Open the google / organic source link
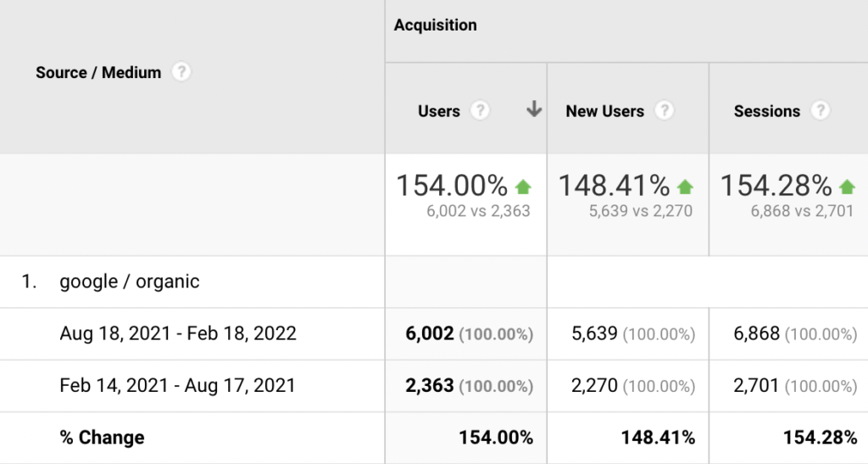 [x=130, y=282]
